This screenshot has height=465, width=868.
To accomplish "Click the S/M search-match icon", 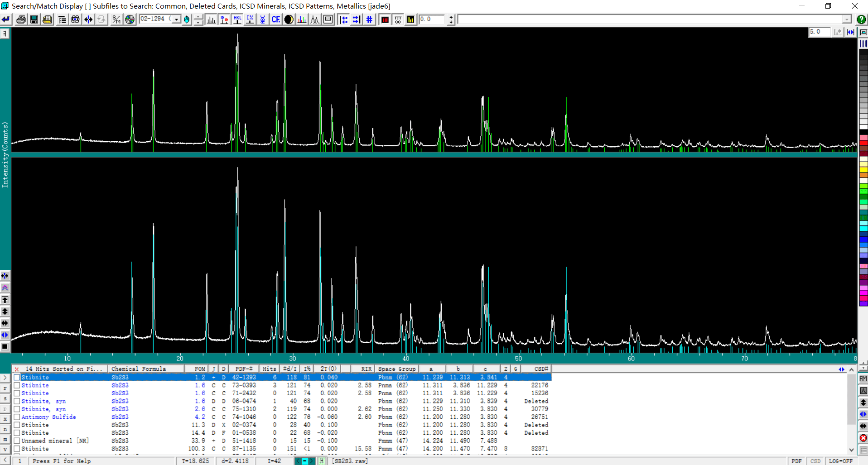I will pyautogui.click(x=116, y=19).
